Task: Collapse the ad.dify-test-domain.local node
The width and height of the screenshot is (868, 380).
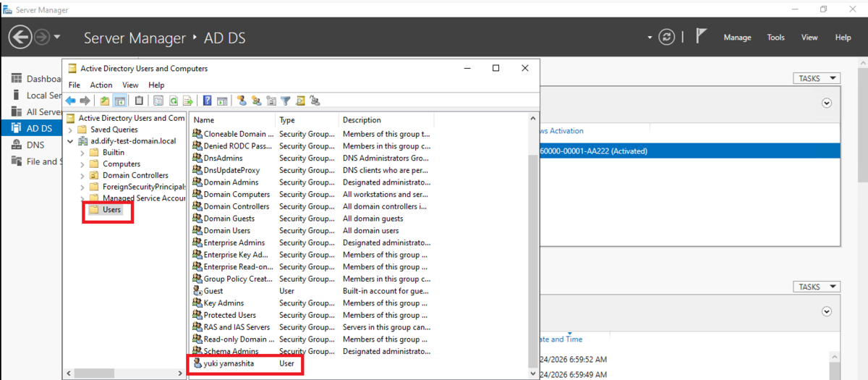Action: click(x=71, y=141)
